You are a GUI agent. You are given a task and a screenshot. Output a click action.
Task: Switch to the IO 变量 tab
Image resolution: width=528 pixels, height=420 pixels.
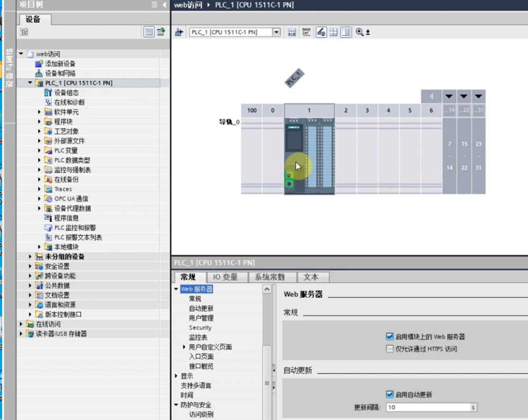tap(225, 277)
